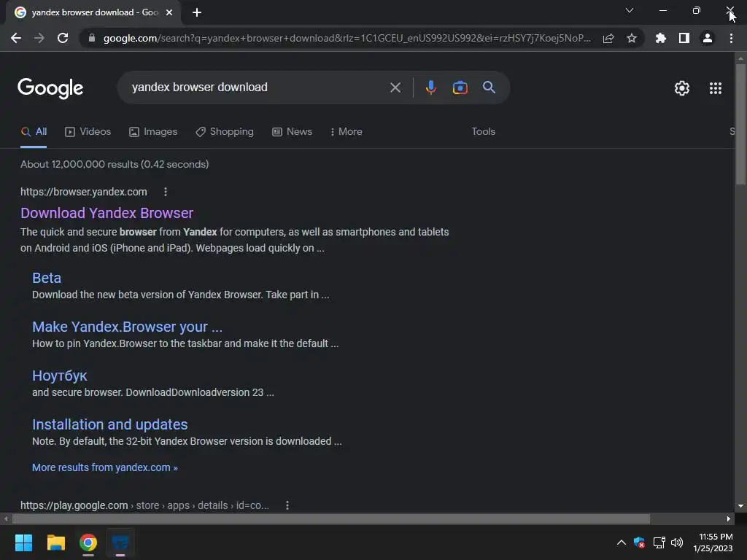Viewport: 747px width, 560px height.
Task: Close the yandex browser download tab
Action: (169, 13)
